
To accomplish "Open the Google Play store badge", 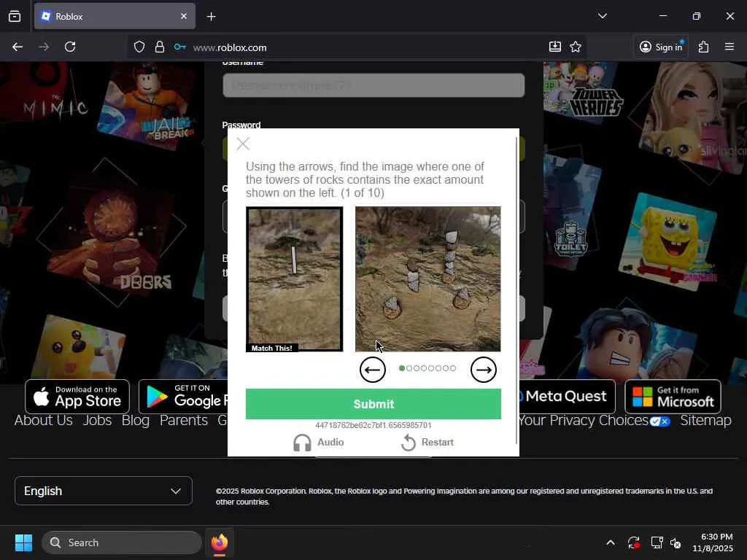I will [x=183, y=397].
